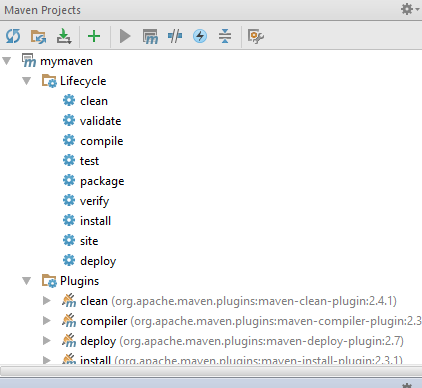Image resolution: width=422 pixels, height=388 pixels.
Task: Click the gear icon beside install phase
Action: [x=69, y=220]
